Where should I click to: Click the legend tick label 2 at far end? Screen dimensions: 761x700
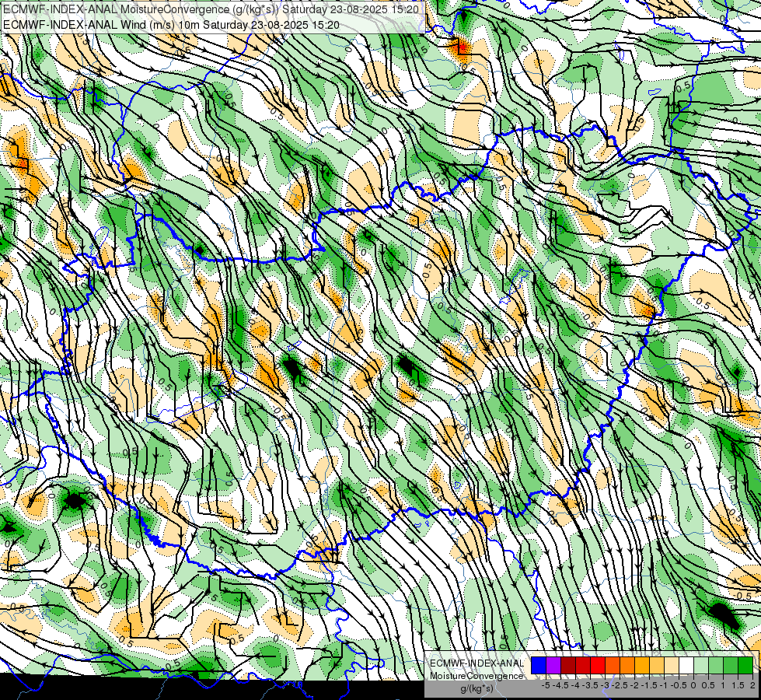(x=752, y=685)
